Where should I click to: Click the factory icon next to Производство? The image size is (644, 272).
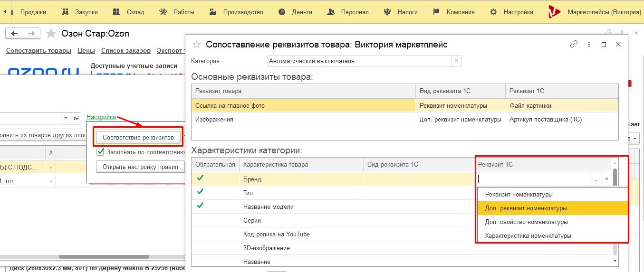pos(213,12)
